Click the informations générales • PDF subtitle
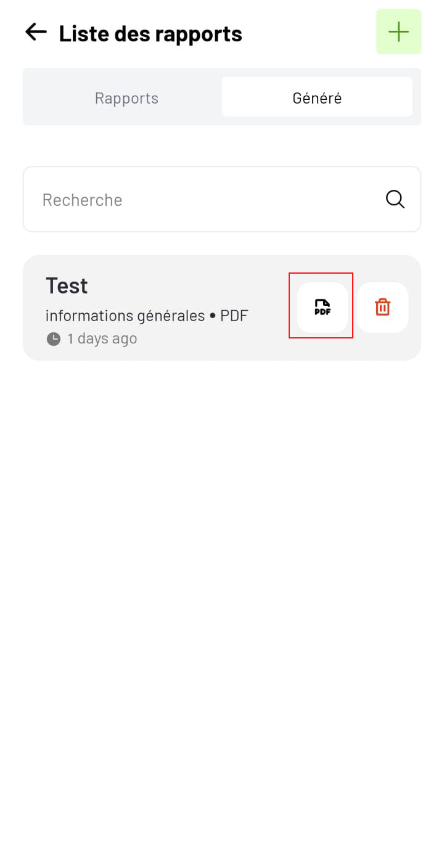The width and height of the screenshot is (444, 868). pyautogui.click(x=147, y=316)
